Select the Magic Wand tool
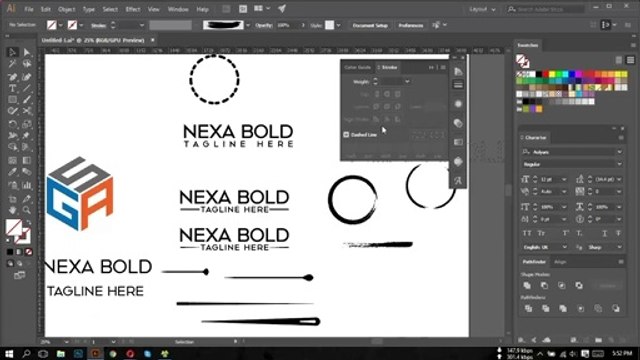The width and height of the screenshot is (640, 360). click(x=12, y=64)
